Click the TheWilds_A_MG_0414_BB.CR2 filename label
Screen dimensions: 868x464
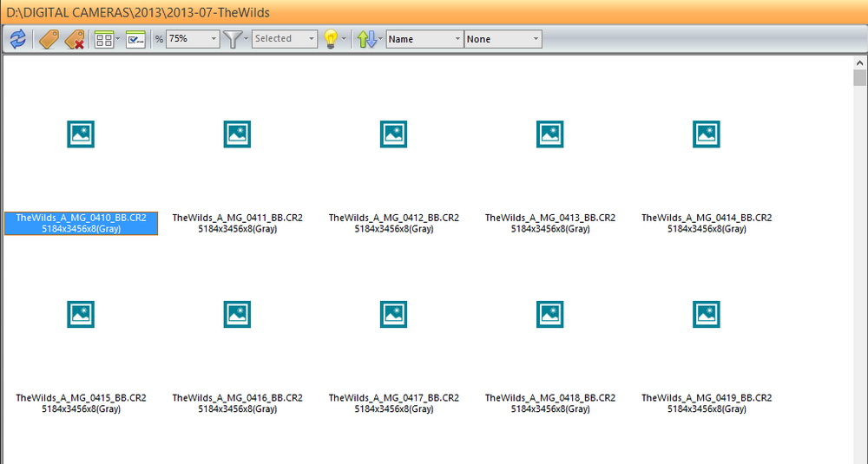pos(707,218)
